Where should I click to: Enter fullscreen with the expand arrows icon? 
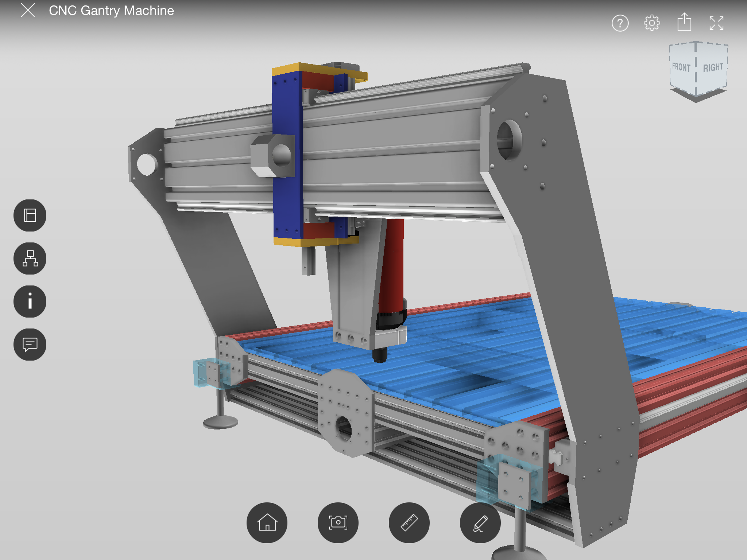point(716,23)
